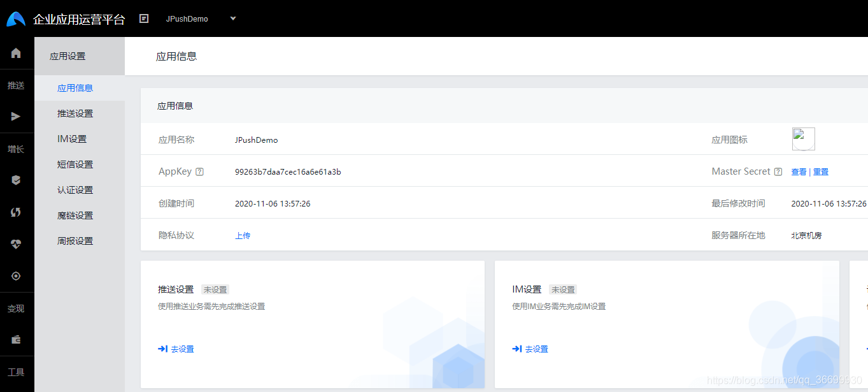The height and width of the screenshot is (392, 868).
Task: Click the AppKey value 99263b7daa7cec16a6e61a3b
Action: pyautogui.click(x=288, y=172)
